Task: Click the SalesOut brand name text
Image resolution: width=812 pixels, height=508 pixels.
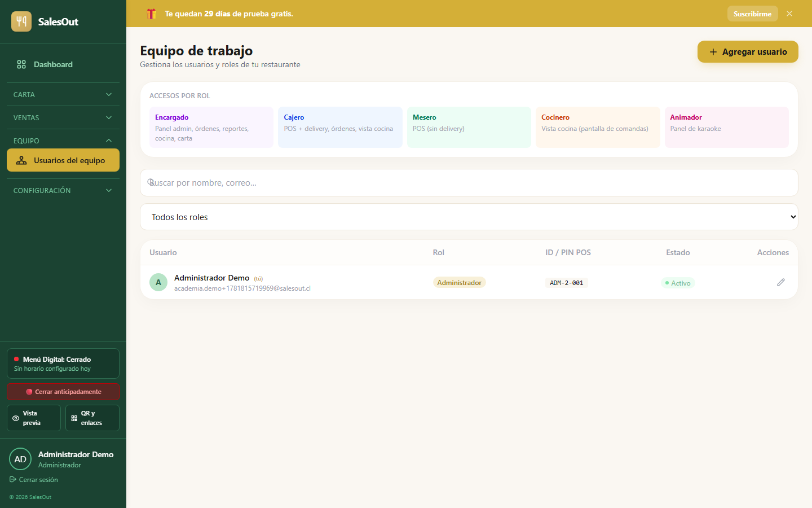Action: 58,21
